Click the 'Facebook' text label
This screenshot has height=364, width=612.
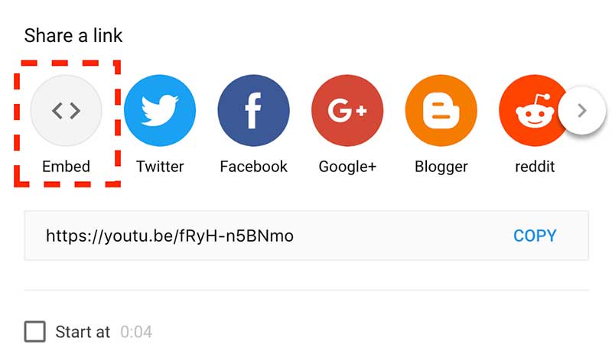tap(254, 167)
